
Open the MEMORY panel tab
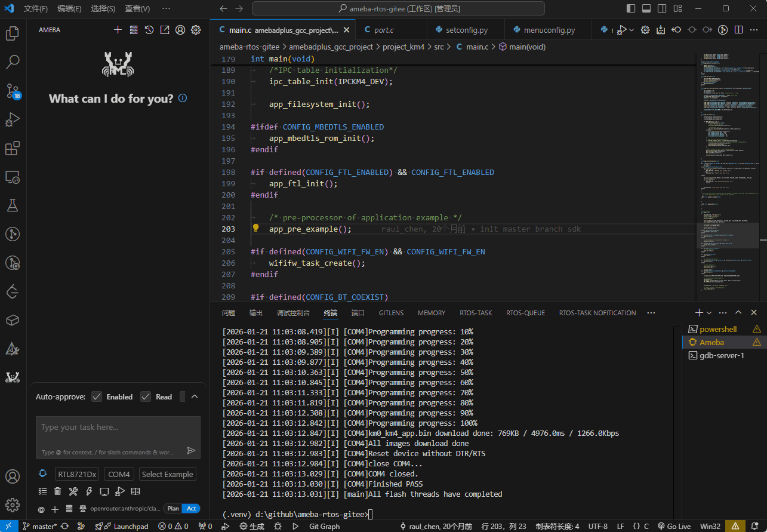(431, 313)
